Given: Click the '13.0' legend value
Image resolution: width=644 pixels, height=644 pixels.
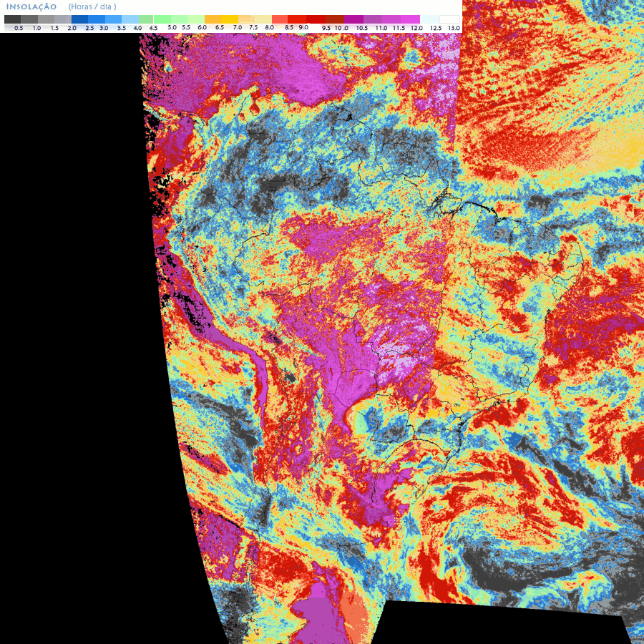Looking at the screenshot, I should (454, 28).
